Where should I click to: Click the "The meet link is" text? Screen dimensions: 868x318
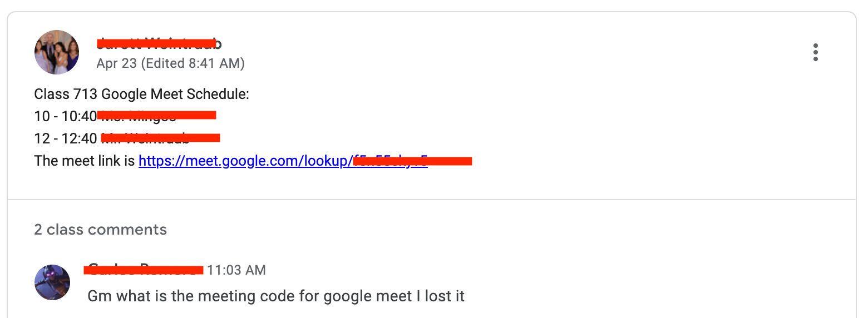85,161
